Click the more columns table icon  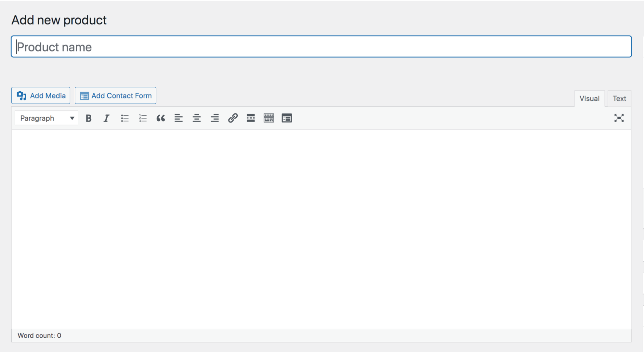pyautogui.click(x=269, y=118)
